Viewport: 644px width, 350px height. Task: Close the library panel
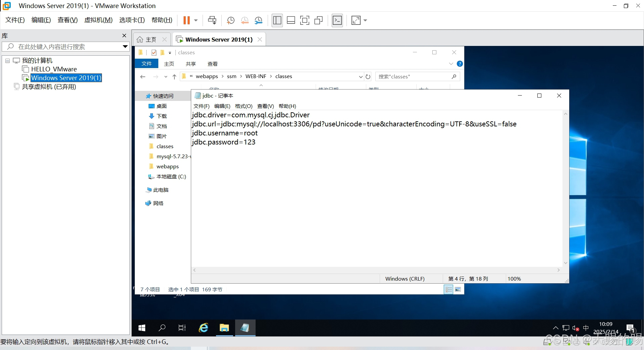point(124,36)
